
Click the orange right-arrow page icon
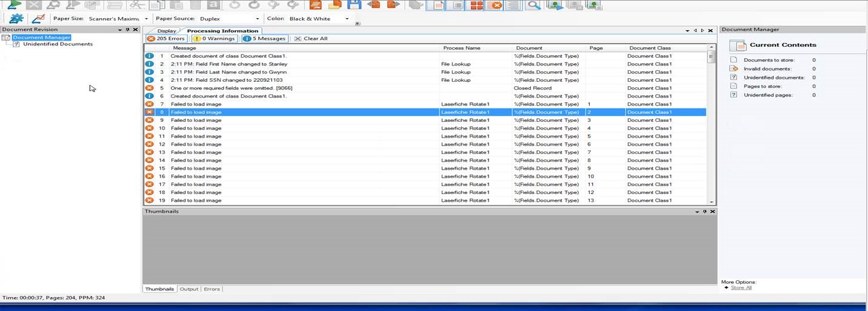click(x=393, y=5)
